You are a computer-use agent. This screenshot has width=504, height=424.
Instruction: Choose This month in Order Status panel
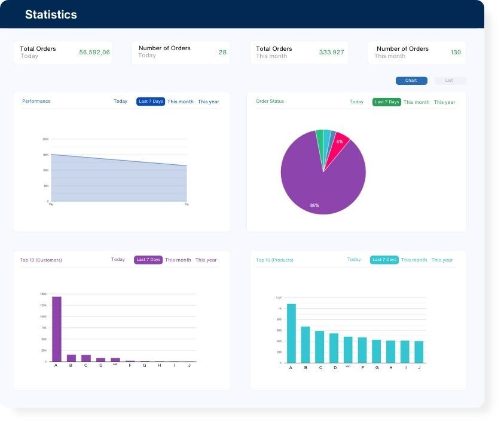point(417,102)
